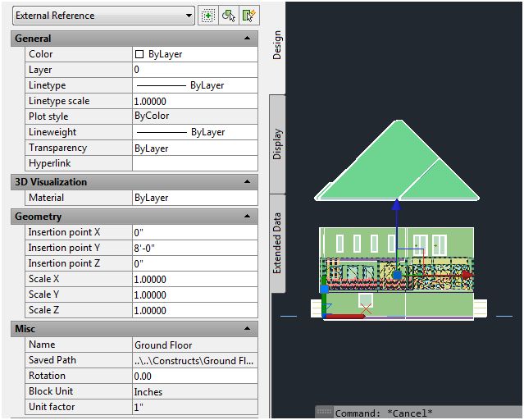Viewport: 524px width, 420px height.
Task: Click the Plot style ByColor value
Action: [x=195, y=116]
